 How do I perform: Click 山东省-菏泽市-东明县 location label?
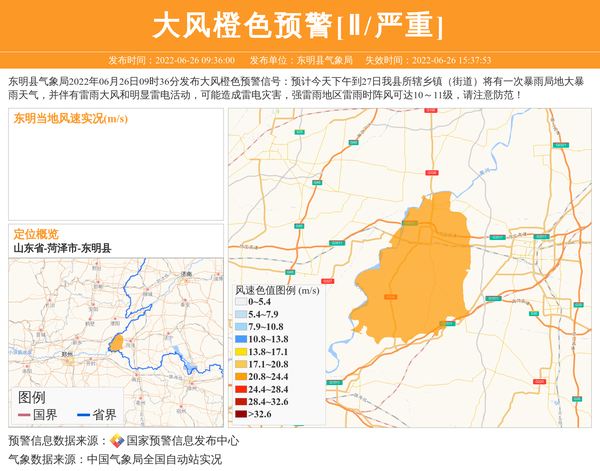tap(62, 248)
